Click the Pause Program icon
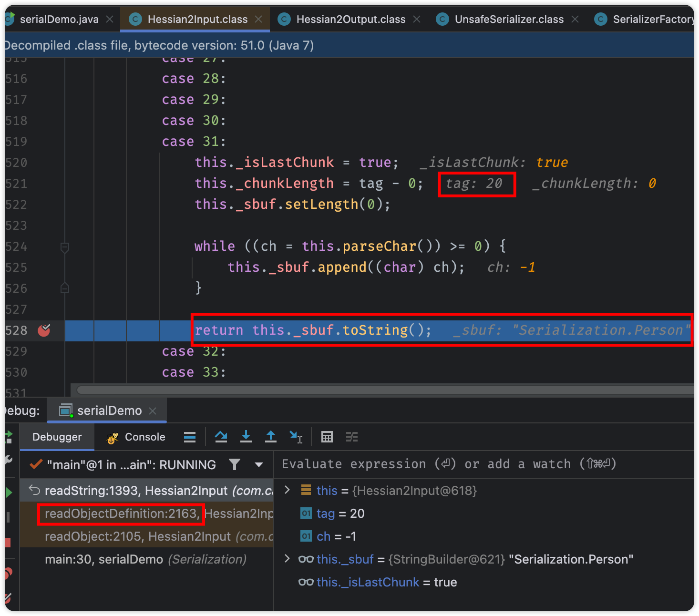This screenshot has height=616, width=699. coord(8,517)
